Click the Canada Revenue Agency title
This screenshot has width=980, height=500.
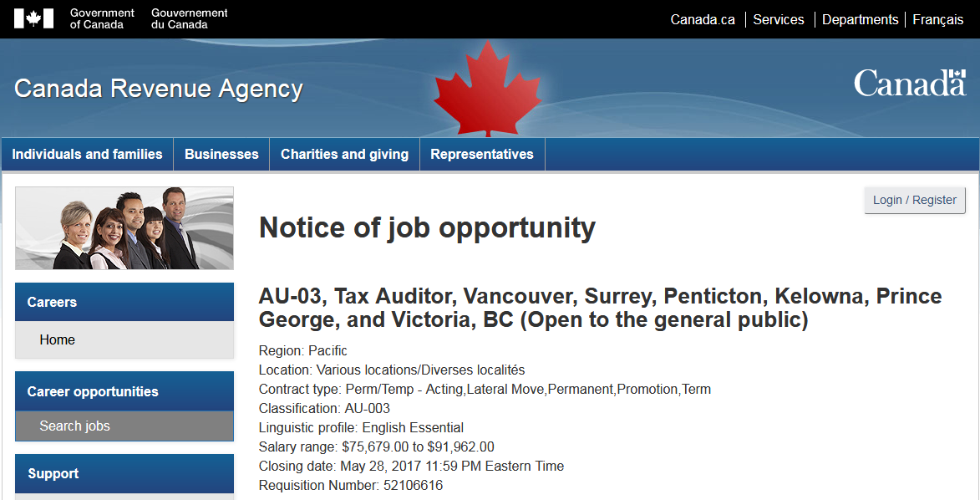159,89
